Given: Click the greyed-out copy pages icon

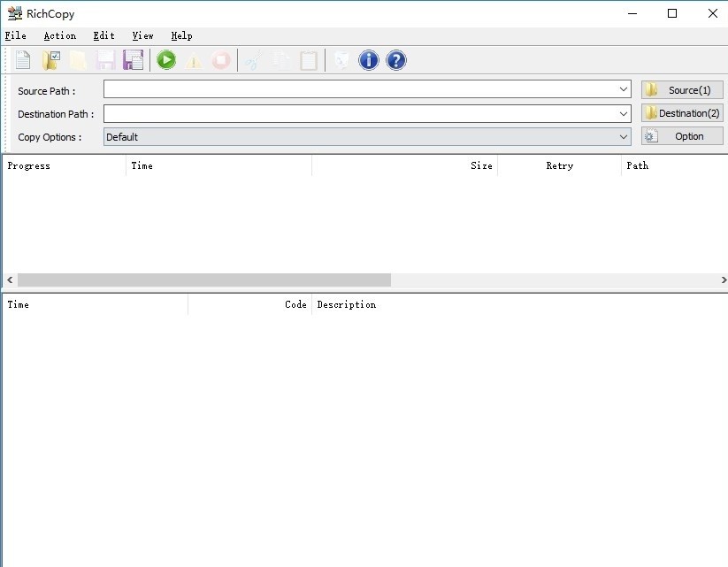Looking at the screenshot, I should [281, 60].
